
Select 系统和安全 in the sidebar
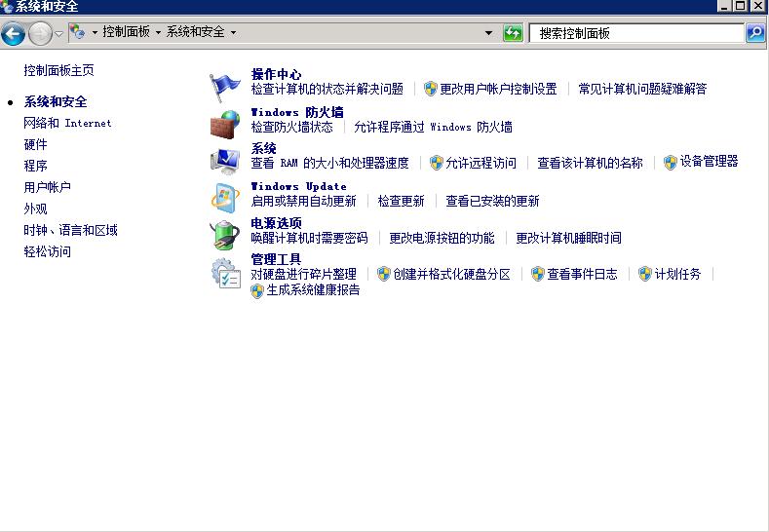(x=56, y=102)
